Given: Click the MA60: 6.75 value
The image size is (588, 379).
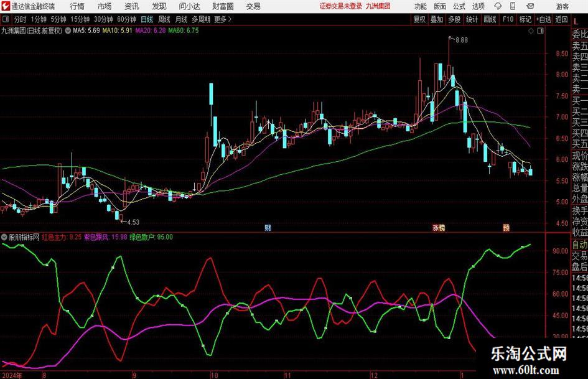Looking at the screenshot, I should tap(184, 30).
